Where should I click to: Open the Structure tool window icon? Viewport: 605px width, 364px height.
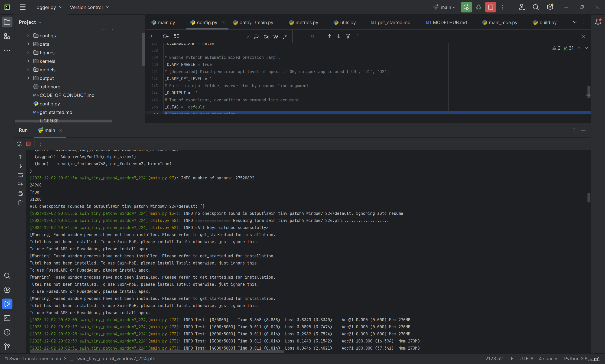(7, 36)
